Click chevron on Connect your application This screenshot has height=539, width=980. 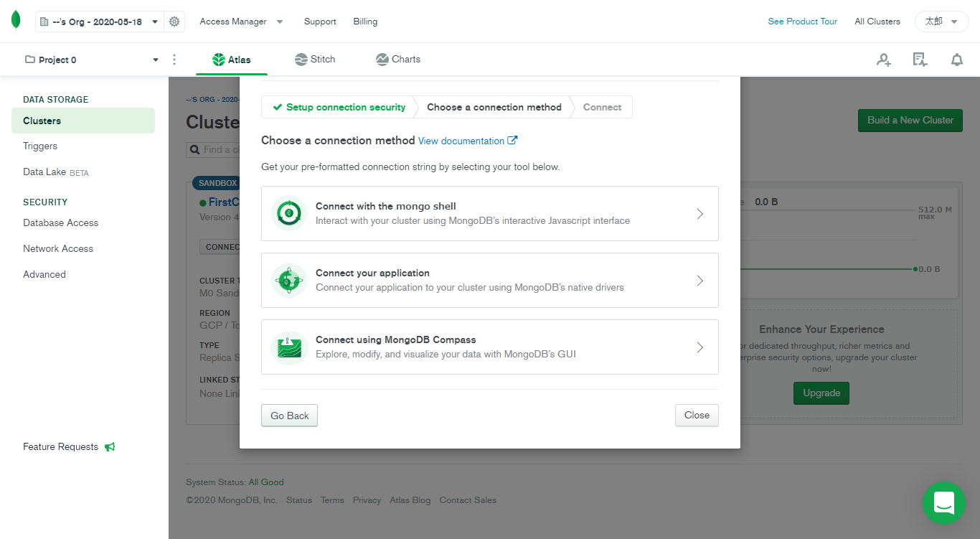pos(700,280)
